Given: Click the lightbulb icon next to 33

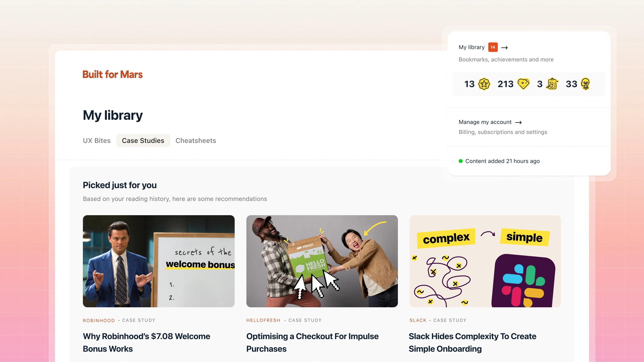Looking at the screenshot, I should [585, 84].
